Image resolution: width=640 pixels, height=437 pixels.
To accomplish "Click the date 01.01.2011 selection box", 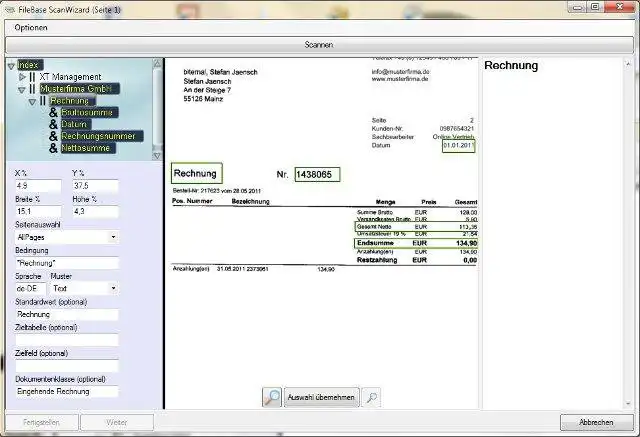I will (x=458, y=146).
